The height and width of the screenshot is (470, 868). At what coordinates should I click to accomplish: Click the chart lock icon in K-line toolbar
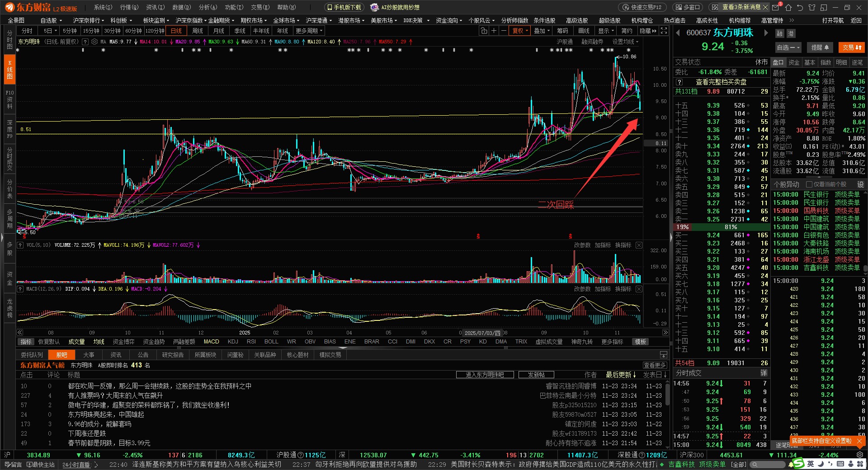click(x=484, y=31)
